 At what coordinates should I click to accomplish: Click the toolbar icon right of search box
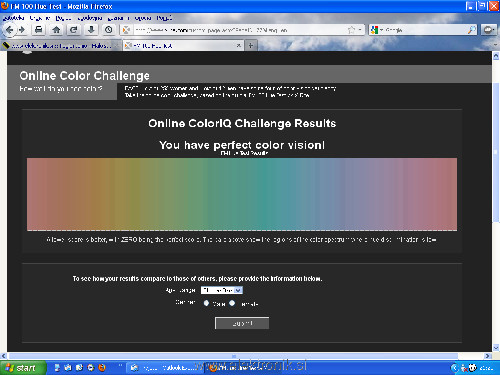488,30
